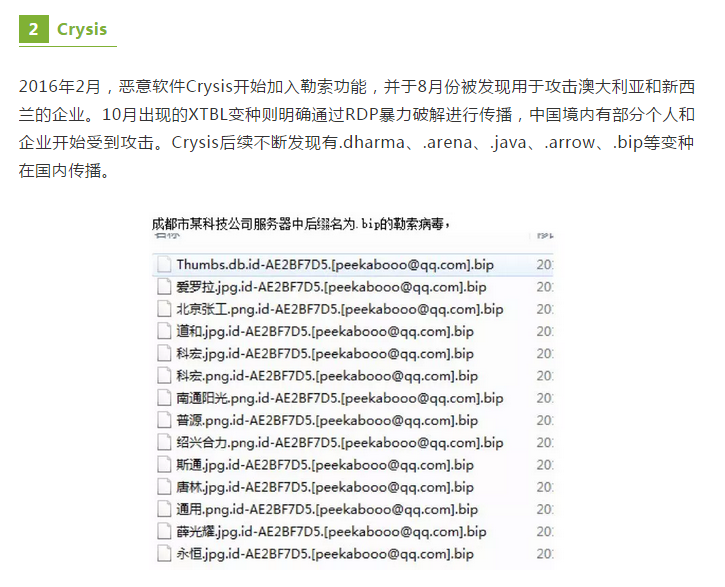This screenshot has width=725, height=587.
Task: Click file icon beside 道和.jpg entry
Action: (x=164, y=331)
